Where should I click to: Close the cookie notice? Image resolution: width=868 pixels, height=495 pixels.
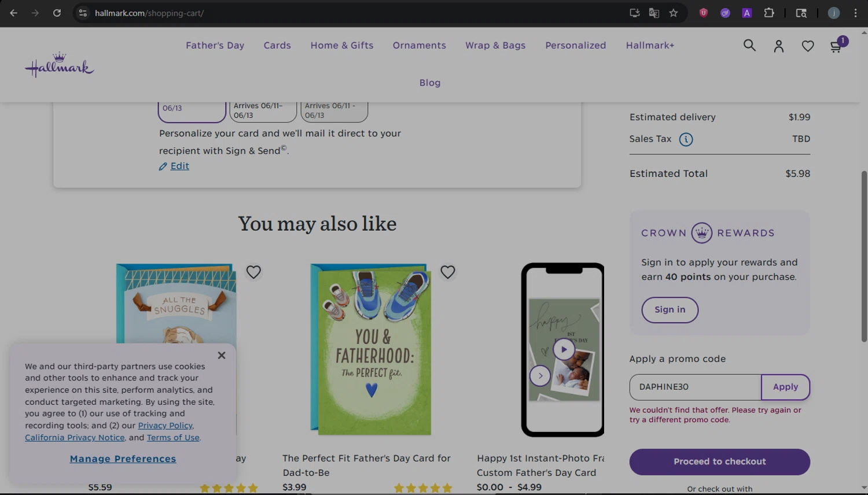[x=222, y=355]
